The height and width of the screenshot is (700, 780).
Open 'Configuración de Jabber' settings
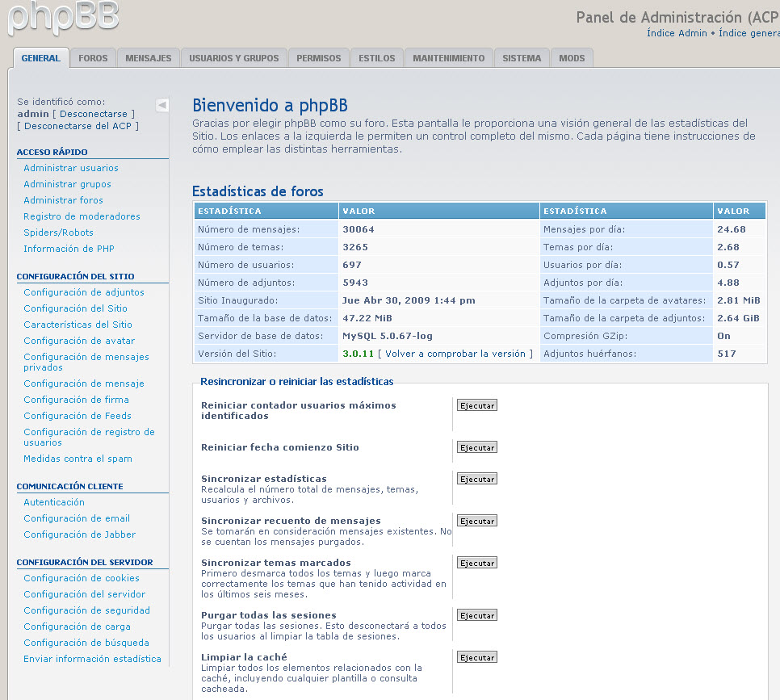tap(79, 534)
